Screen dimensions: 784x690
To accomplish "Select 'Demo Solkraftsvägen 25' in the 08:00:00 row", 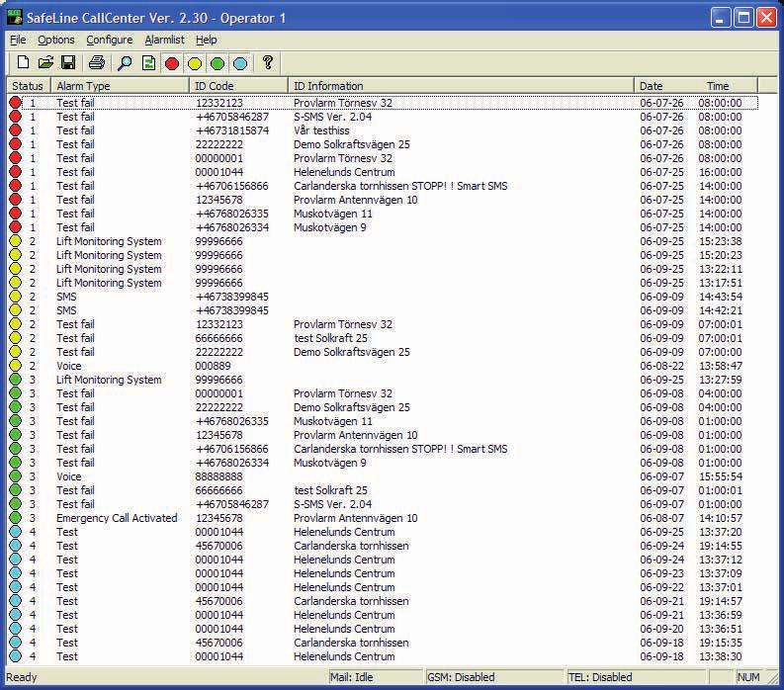I will 352,144.
